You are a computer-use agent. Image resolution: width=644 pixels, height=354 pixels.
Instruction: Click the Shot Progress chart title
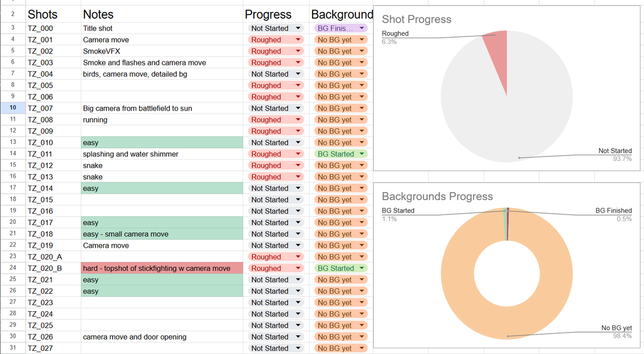pos(416,19)
